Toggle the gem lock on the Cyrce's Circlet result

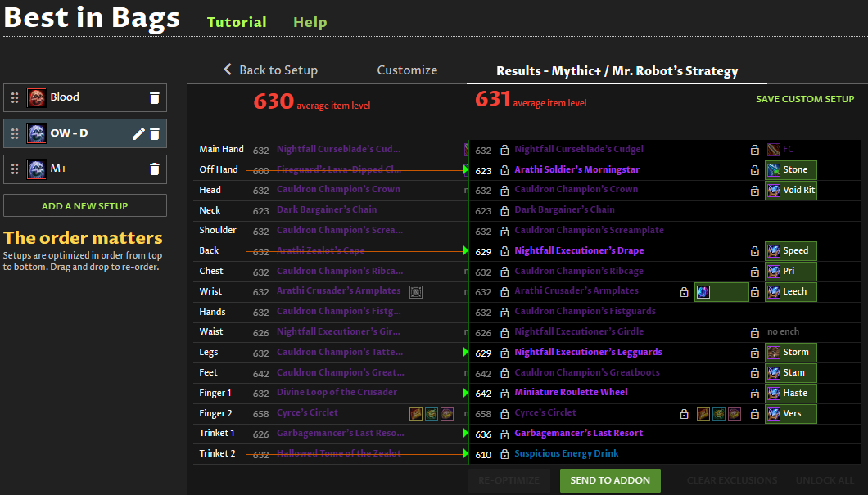685,414
